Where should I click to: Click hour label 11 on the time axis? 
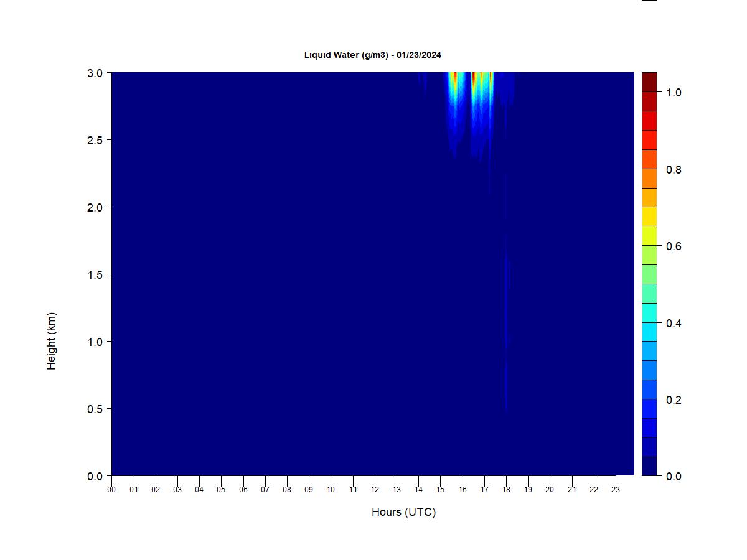coord(353,490)
